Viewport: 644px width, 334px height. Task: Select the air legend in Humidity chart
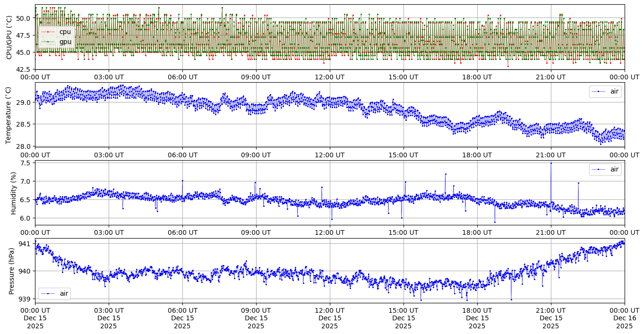click(605, 169)
